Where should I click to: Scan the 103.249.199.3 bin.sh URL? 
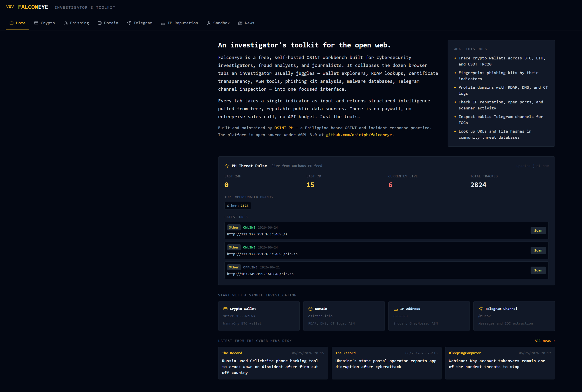tap(538, 270)
